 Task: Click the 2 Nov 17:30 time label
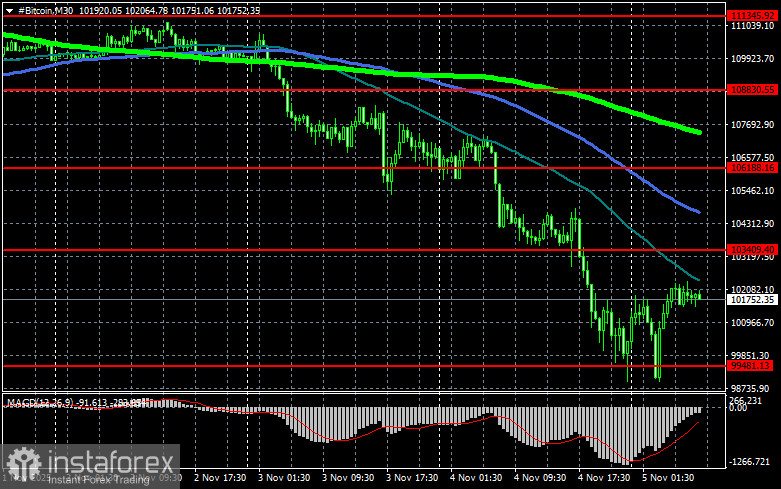pos(220,478)
